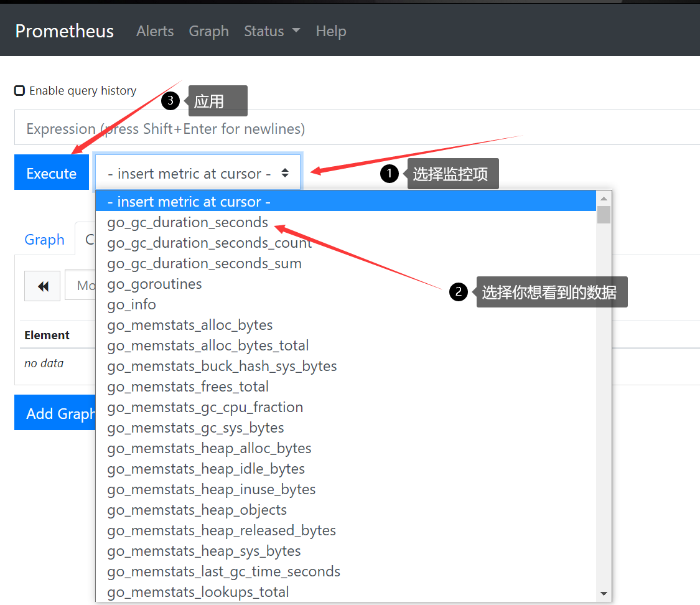The width and height of the screenshot is (700, 605).
Task: Click the Add Graph button
Action: click(55, 413)
